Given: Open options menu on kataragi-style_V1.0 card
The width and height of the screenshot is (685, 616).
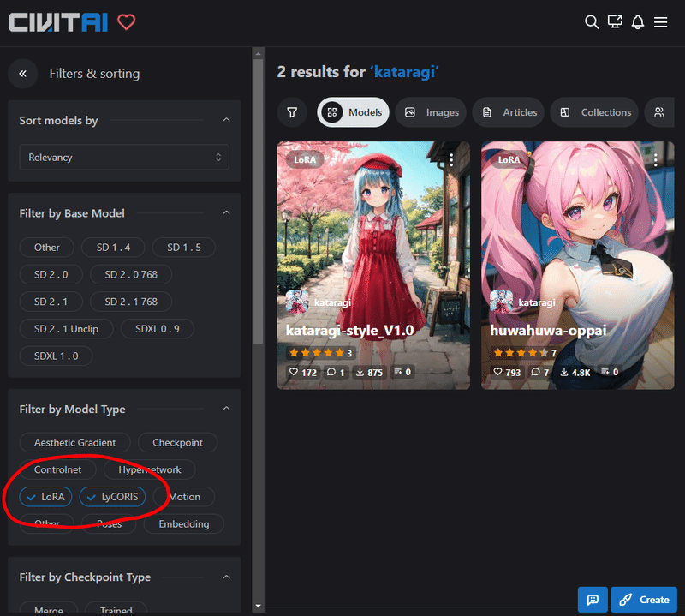Looking at the screenshot, I should pyautogui.click(x=451, y=160).
